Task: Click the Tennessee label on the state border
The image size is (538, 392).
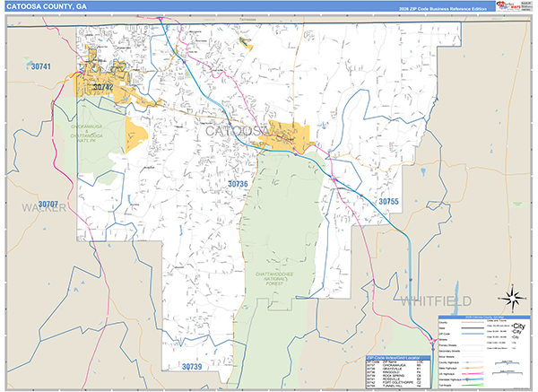Action: tap(247, 20)
